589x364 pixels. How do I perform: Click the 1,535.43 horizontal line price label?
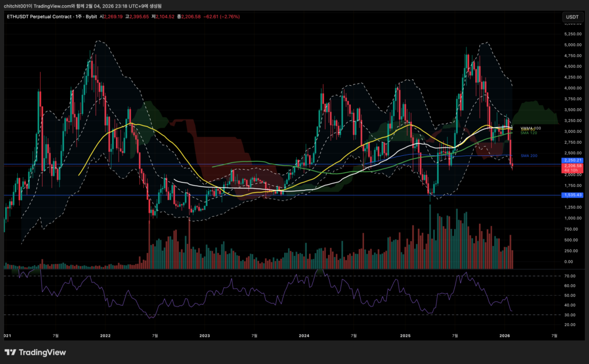click(x=571, y=196)
